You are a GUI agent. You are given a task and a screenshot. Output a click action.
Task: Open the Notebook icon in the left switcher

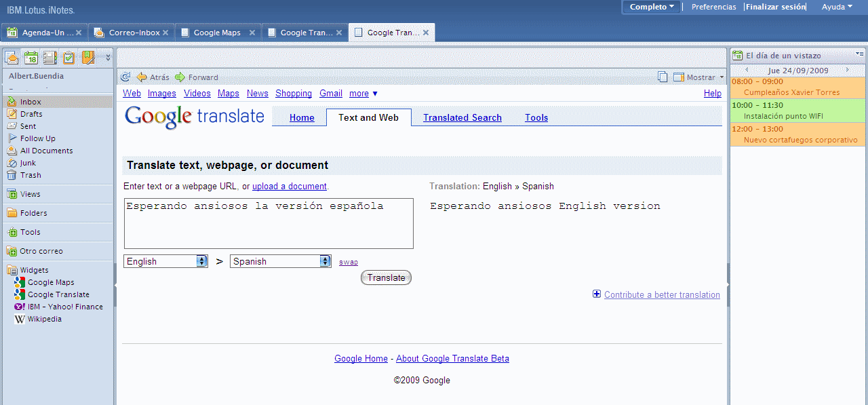point(88,58)
